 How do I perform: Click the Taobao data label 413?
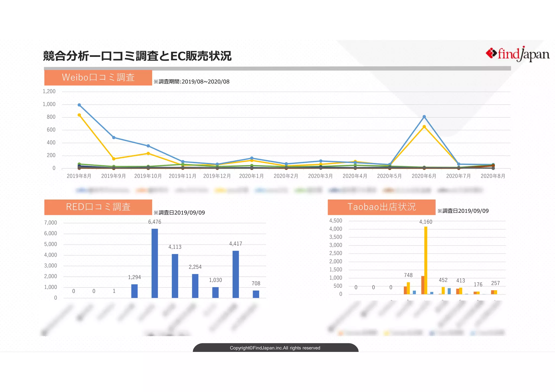tap(461, 281)
